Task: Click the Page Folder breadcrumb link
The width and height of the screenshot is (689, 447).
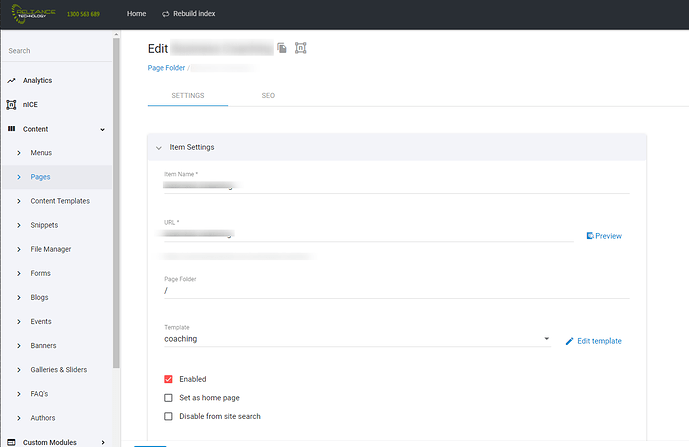Action: [166, 68]
